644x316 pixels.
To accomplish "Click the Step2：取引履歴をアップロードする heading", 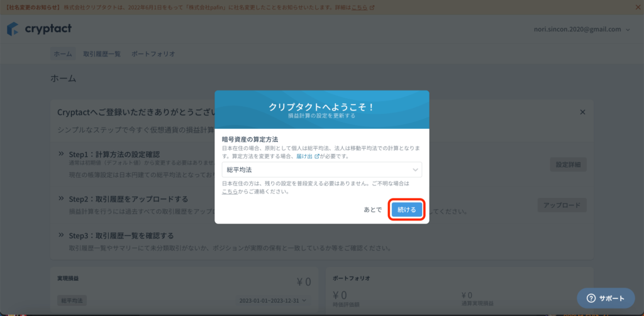I will coord(128,199).
